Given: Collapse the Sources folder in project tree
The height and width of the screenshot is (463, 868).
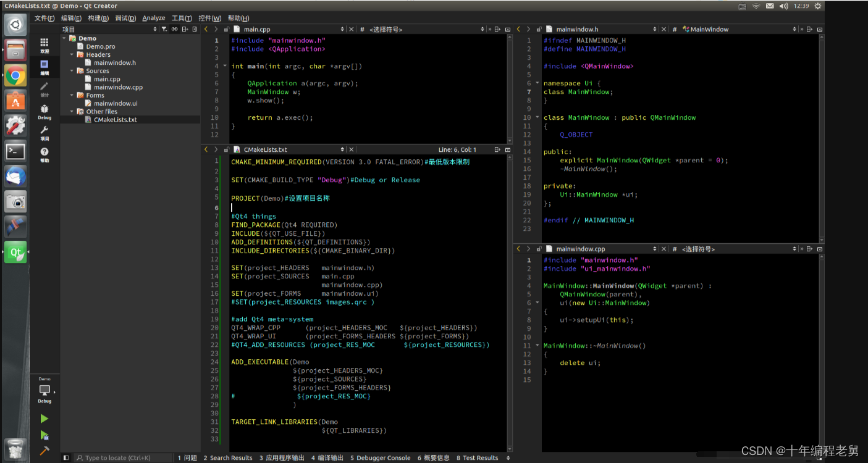Looking at the screenshot, I should [72, 71].
